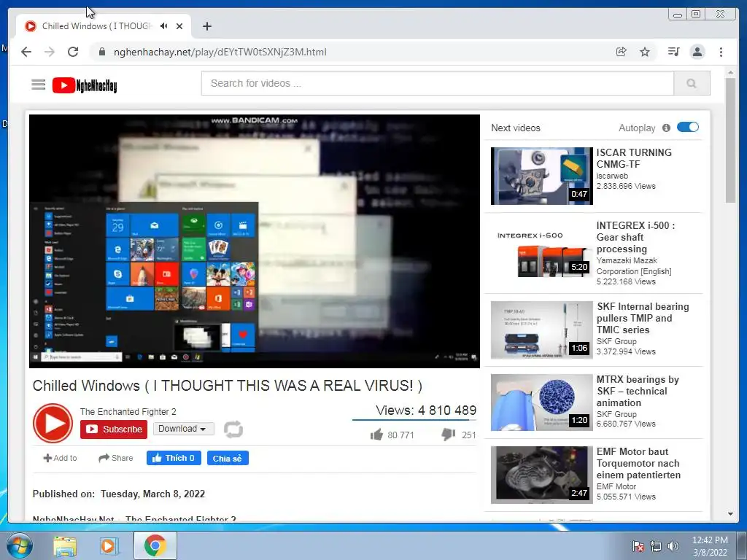This screenshot has width=747, height=560.
Task: Mute the tab via speaker icon
Action: click(164, 26)
